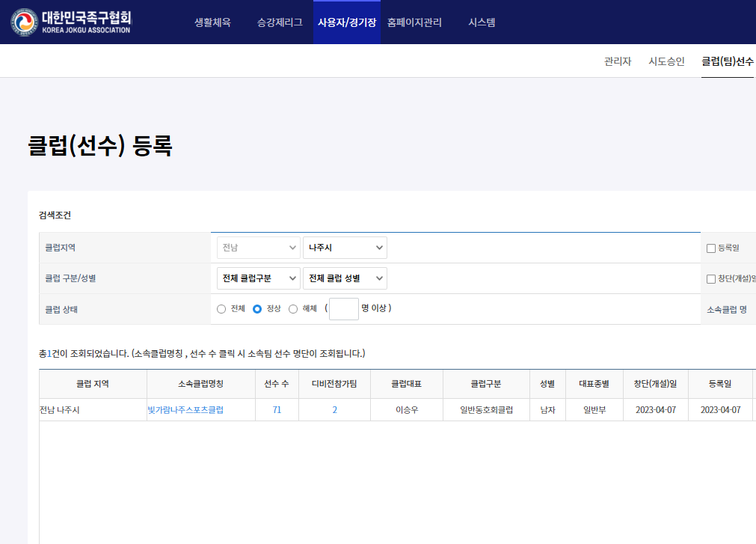Click the 클럽구분 column header
The width and height of the screenshot is (756, 544).
pos(486,384)
